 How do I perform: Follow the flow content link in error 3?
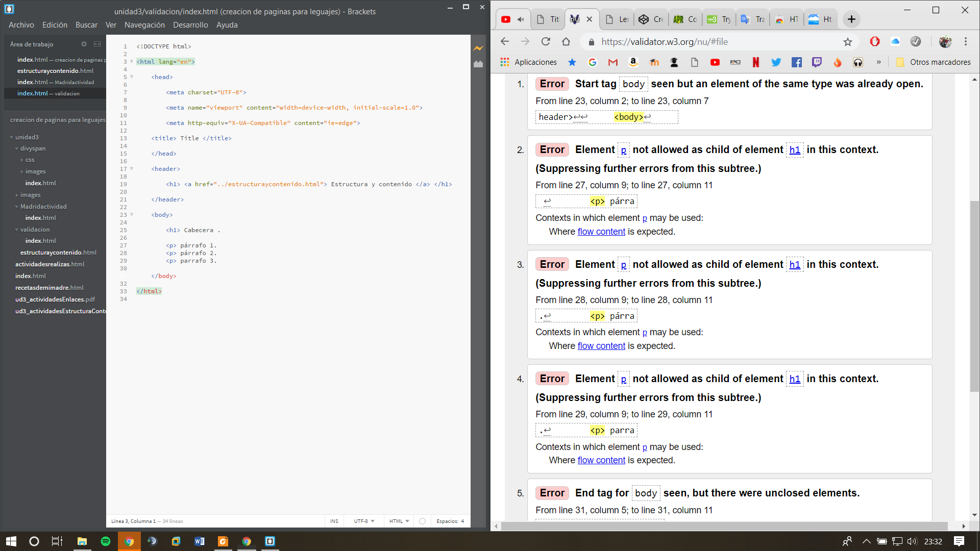tap(601, 346)
